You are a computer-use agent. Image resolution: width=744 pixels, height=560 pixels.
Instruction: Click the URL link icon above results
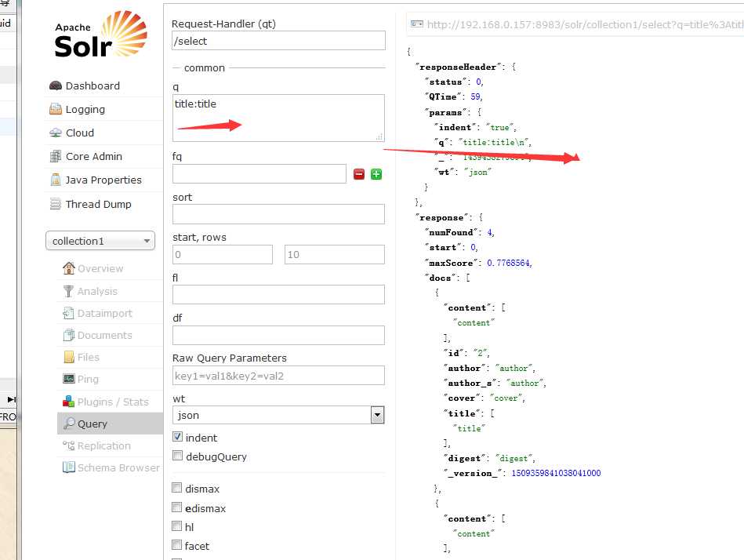[416, 24]
